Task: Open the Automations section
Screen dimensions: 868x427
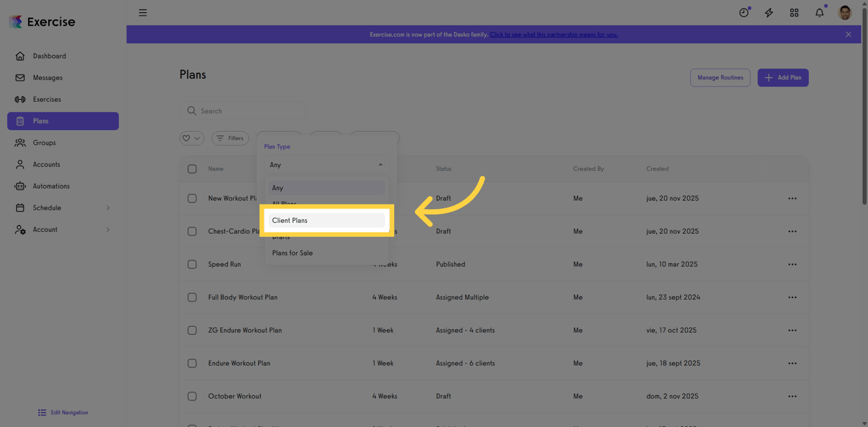Action: (x=51, y=186)
